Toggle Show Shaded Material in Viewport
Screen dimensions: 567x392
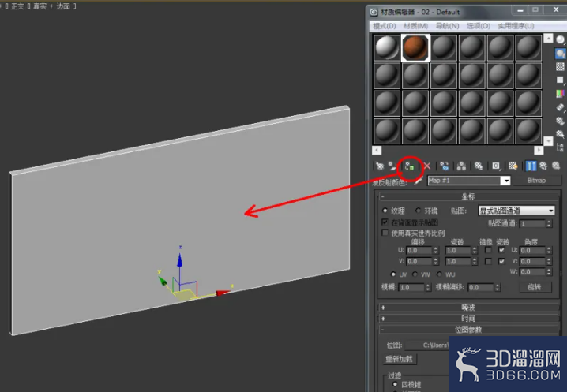pos(513,166)
